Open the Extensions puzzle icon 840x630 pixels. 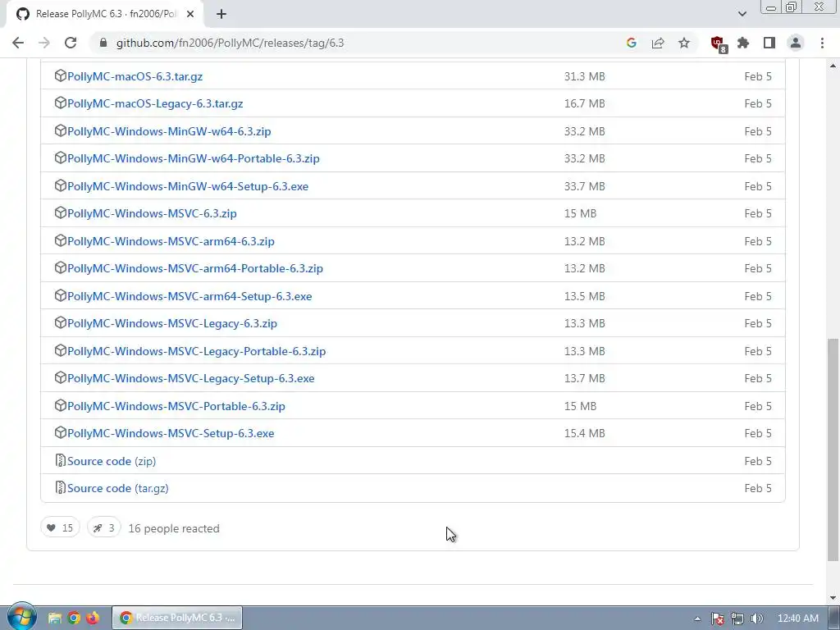pyautogui.click(x=743, y=43)
